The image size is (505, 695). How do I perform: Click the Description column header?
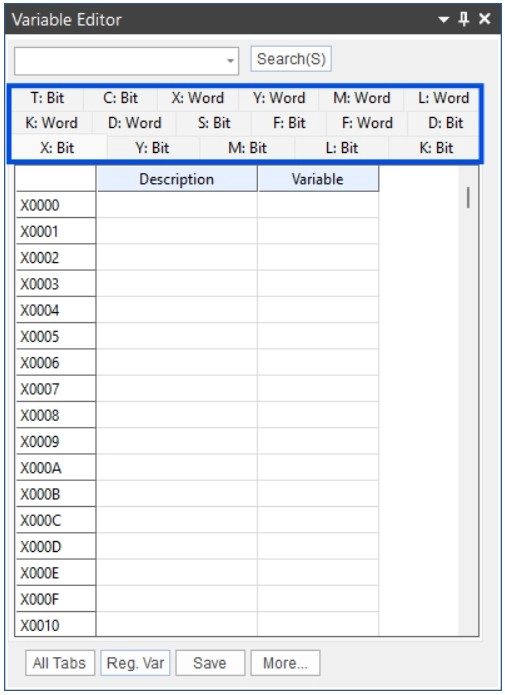tap(176, 179)
